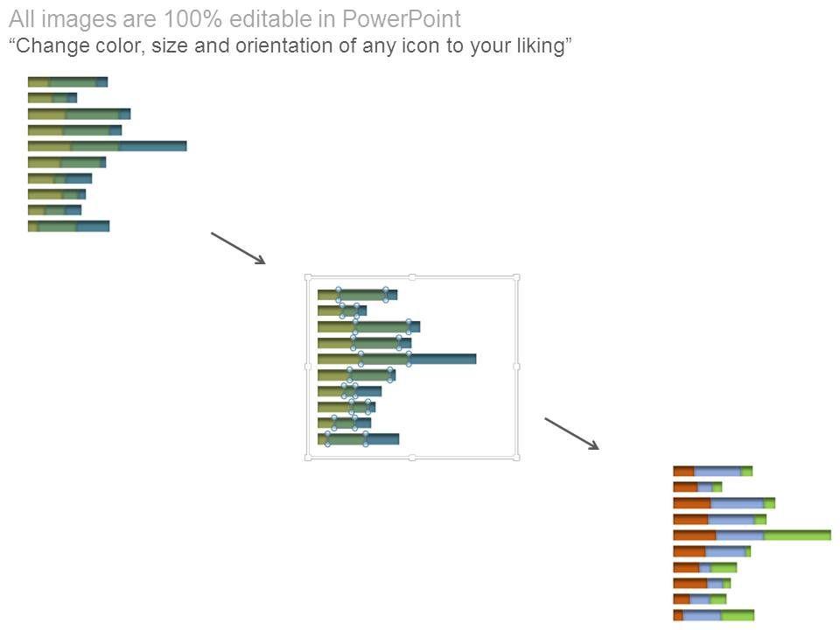The image size is (840, 630).
Task: Select orange segment of the recolored chart's top bar
Action: click(x=683, y=471)
